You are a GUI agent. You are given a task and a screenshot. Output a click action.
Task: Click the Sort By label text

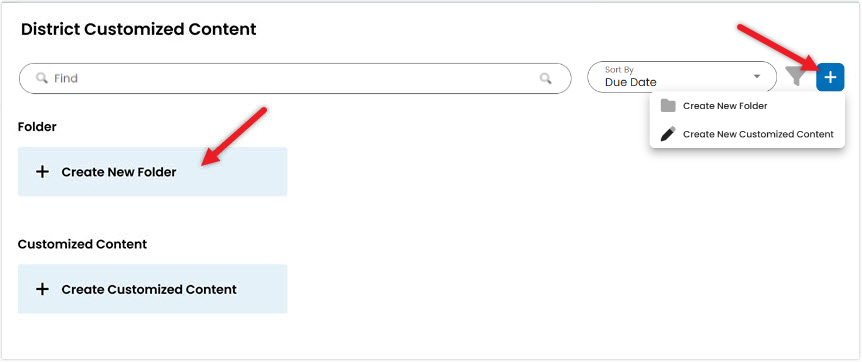(619, 70)
